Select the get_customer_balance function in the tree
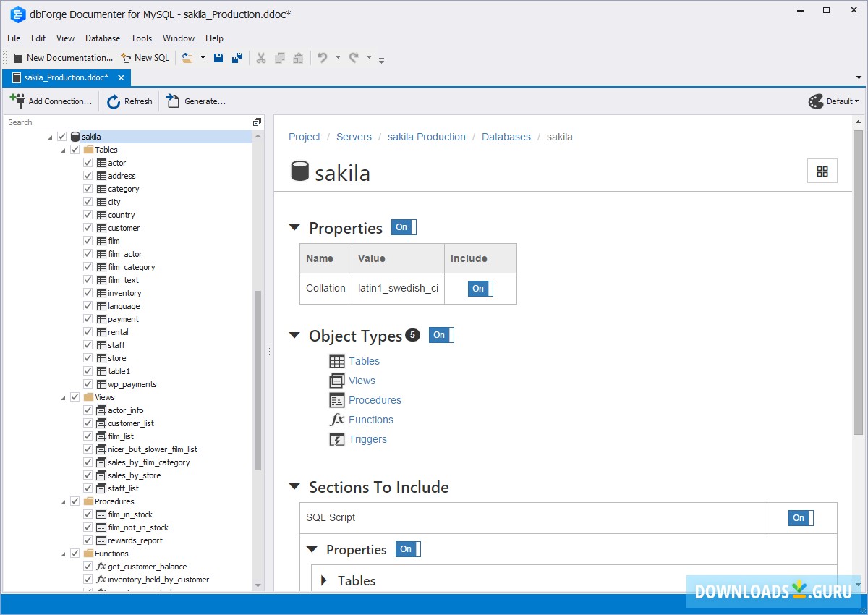Viewport: 868px width, 615px height. pos(147,567)
